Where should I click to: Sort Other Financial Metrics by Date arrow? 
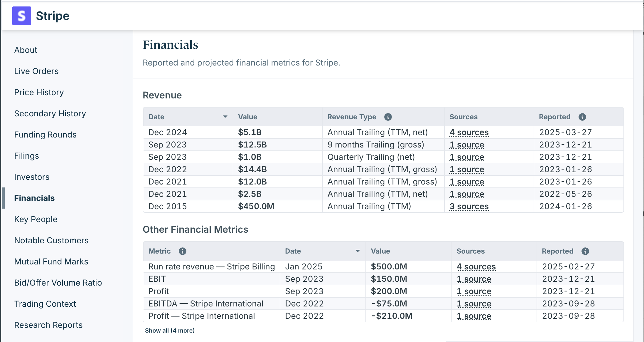click(x=358, y=251)
